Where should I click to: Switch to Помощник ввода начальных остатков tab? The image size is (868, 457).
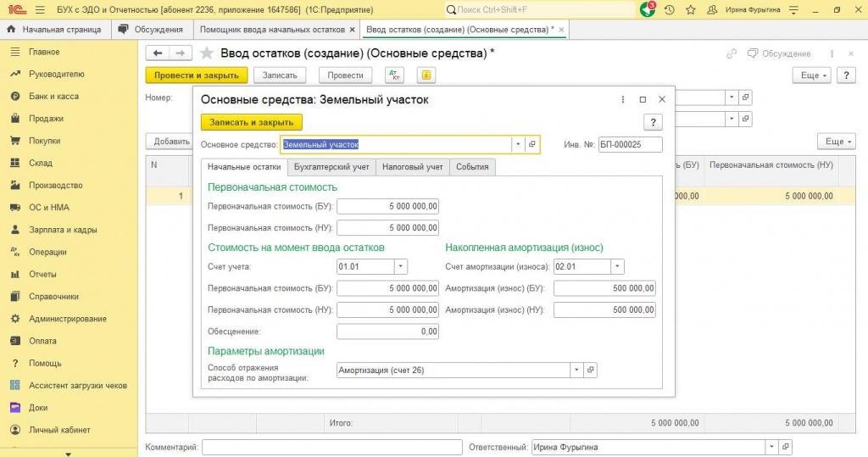click(272, 30)
